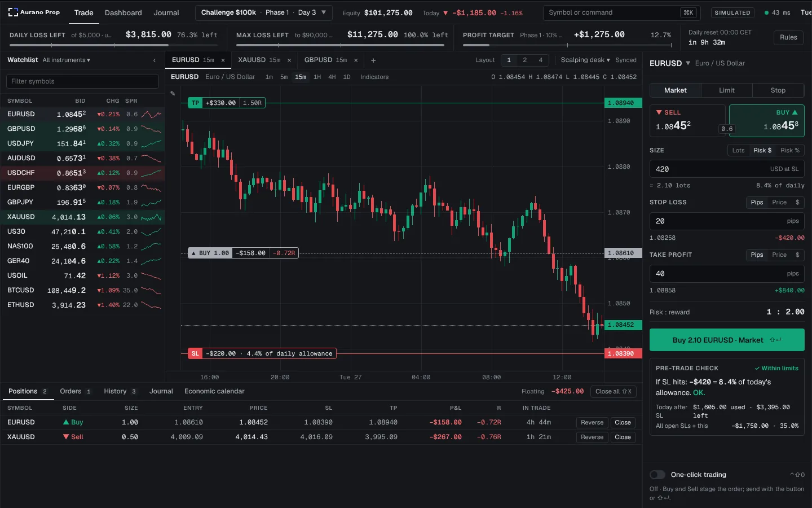
Task: Open the Scalping desk workspace dropdown
Action: click(x=585, y=60)
